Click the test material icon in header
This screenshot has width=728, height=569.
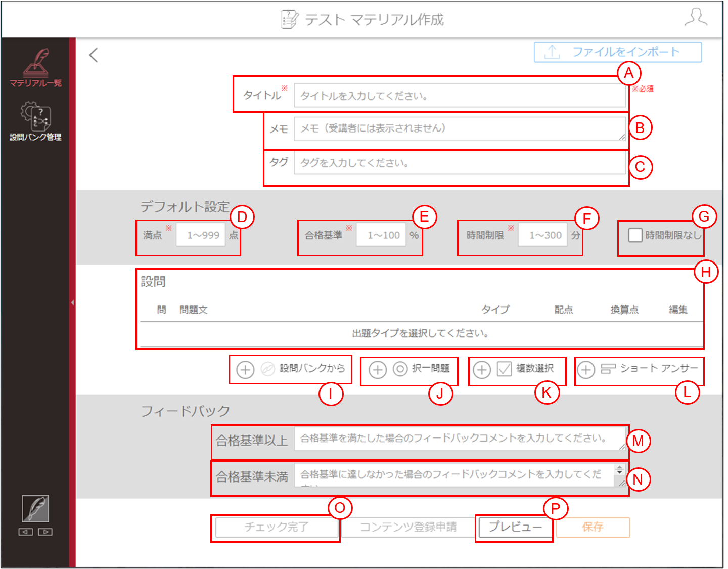pyautogui.click(x=290, y=19)
